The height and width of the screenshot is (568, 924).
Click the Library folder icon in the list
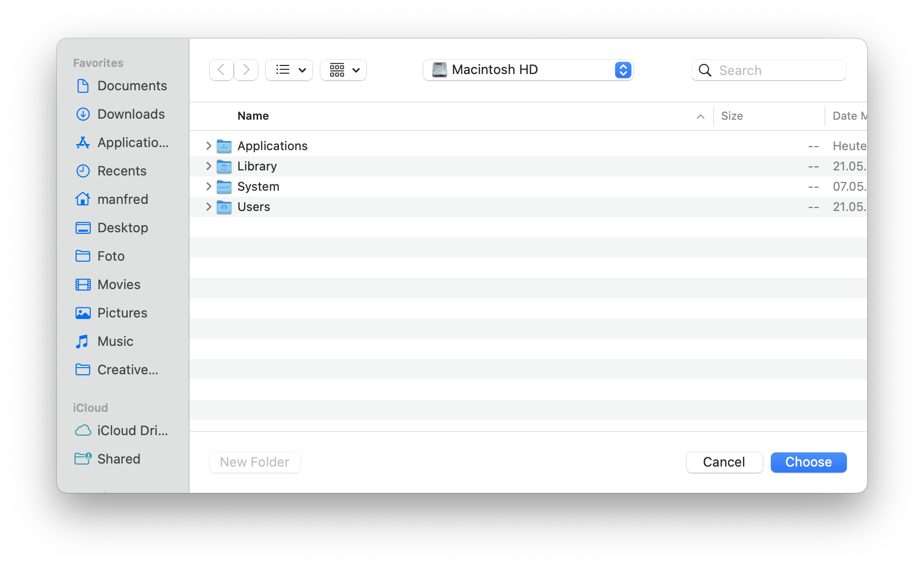pos(224,166)
